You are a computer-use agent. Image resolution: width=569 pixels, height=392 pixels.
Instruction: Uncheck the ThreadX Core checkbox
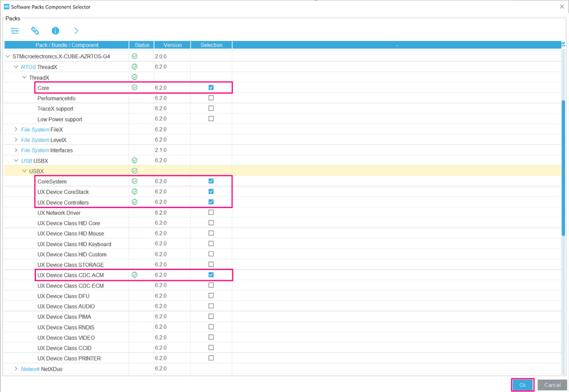(211, 88)
